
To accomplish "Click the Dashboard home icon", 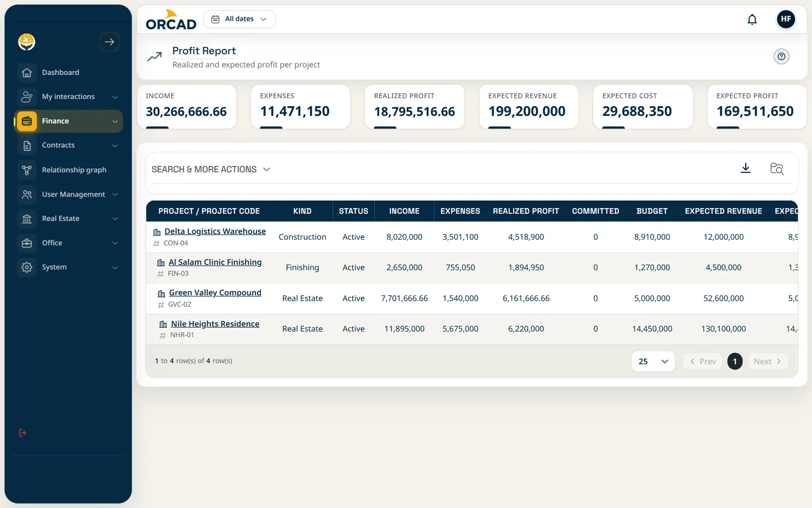I will click(x=27, y=73).
